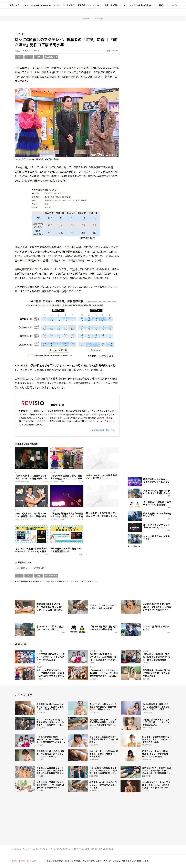
Task: Open 元乃木坂46でプロ雀士 article
Action: 146,607
